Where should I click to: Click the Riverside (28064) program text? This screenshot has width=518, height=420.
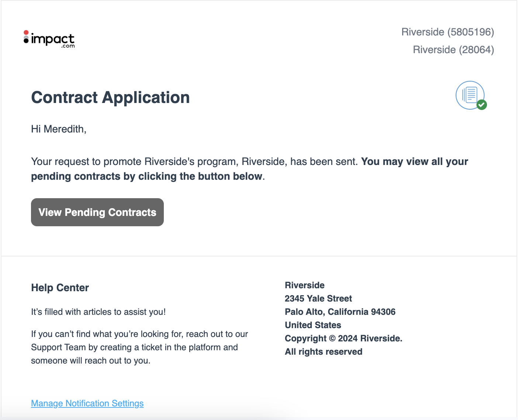click(453, 50)
